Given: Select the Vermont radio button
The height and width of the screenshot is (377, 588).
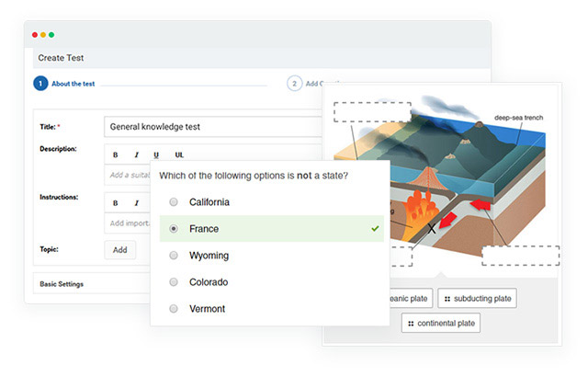Looking at the screenshot, I should click(x=174, y=309).
